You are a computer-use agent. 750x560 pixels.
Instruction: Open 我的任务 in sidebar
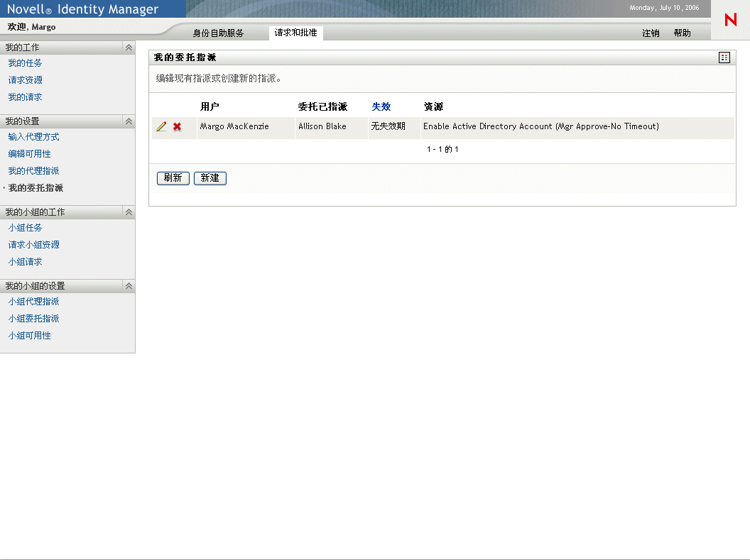pos(25,63)
